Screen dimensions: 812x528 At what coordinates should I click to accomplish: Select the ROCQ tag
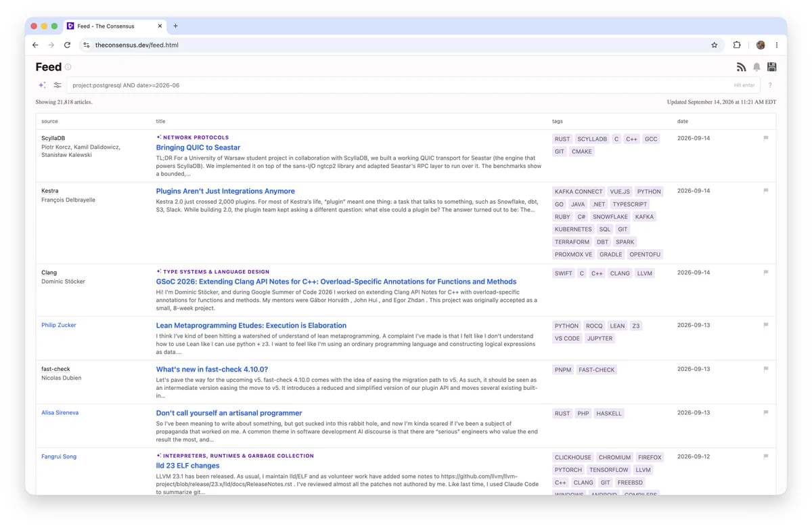coord(594,326)
